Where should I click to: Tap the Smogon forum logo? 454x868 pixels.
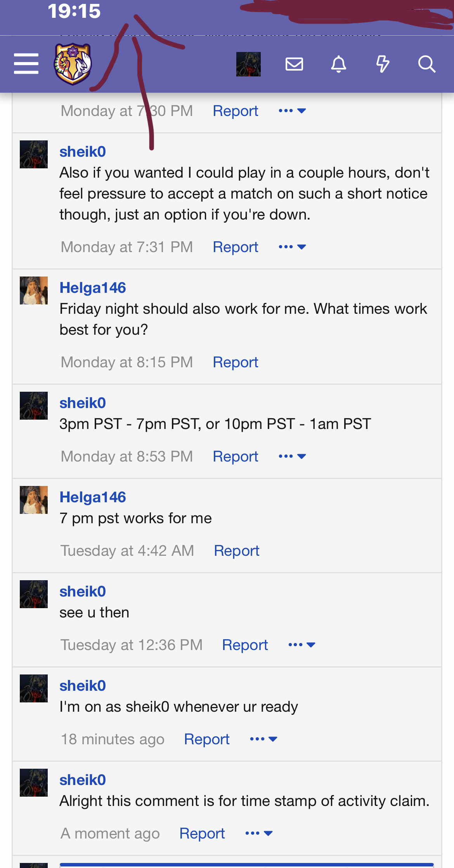click(73, 64)
